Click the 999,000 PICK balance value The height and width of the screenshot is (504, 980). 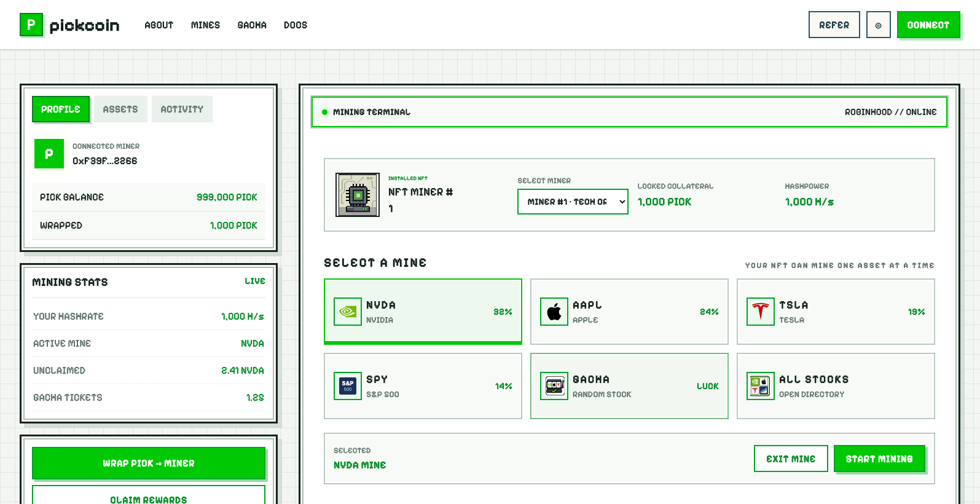click(x=227, y=197)
